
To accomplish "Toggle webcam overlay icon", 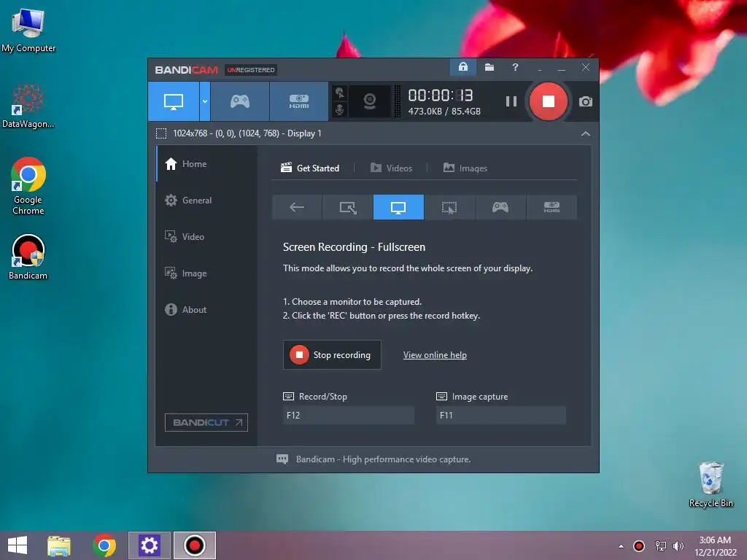I will (370, 101).
